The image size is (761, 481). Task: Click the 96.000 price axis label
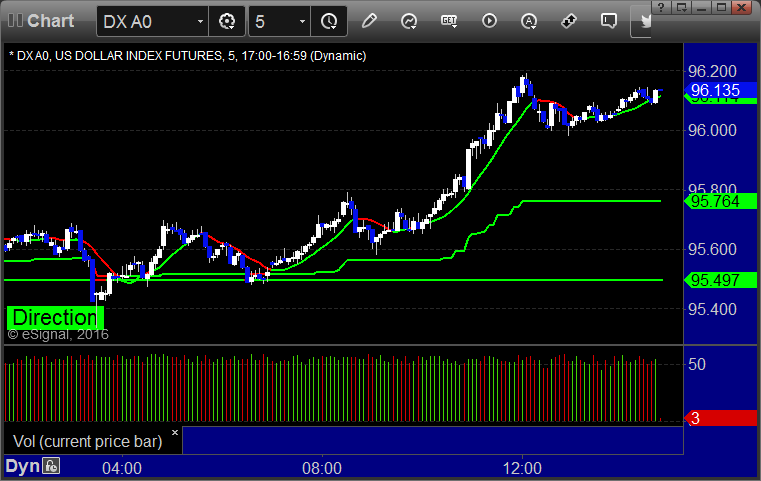pos(712,130)
